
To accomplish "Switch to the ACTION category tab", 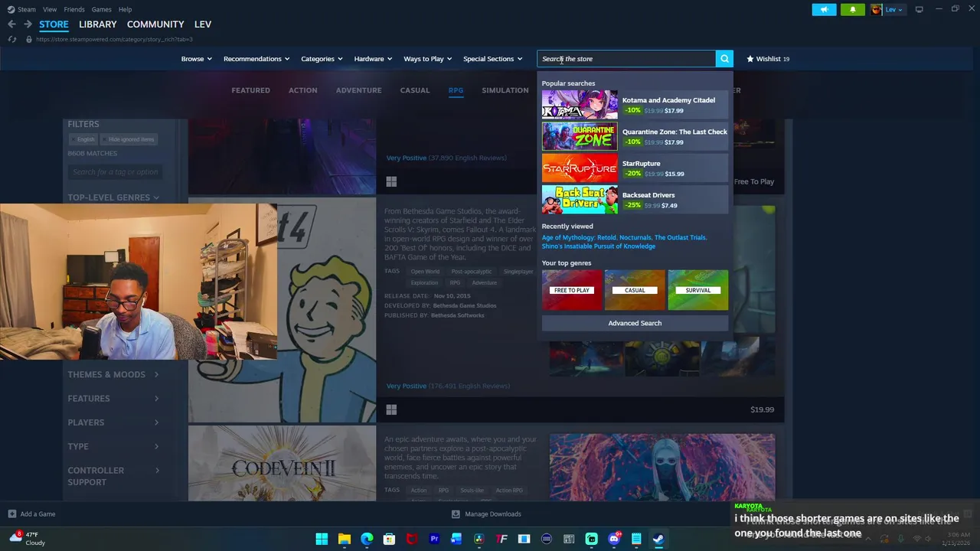I will (x=302, y=90).
